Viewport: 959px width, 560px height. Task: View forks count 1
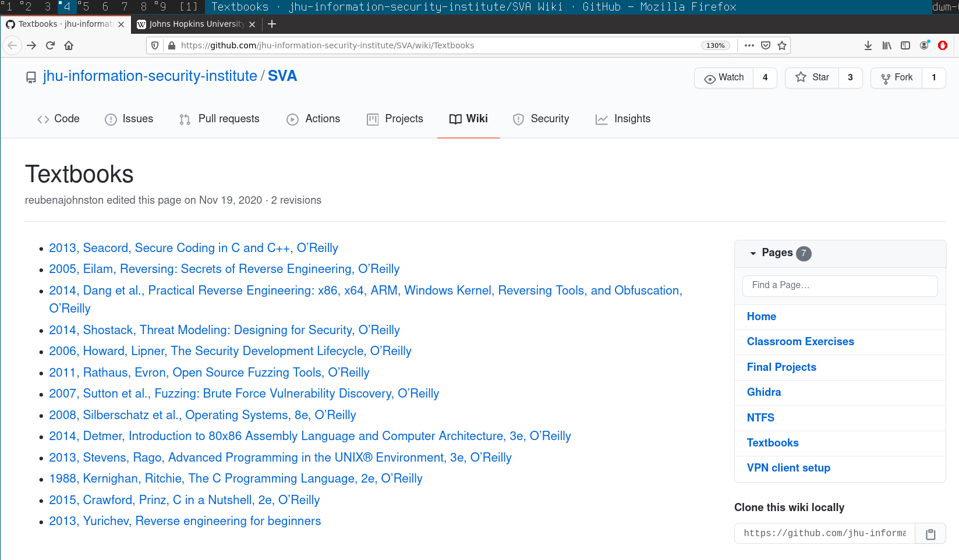point(934,77)
